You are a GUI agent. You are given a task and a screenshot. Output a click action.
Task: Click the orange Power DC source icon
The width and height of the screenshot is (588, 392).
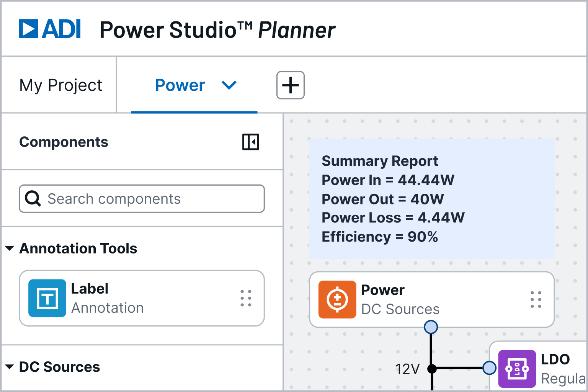(337, 300)
